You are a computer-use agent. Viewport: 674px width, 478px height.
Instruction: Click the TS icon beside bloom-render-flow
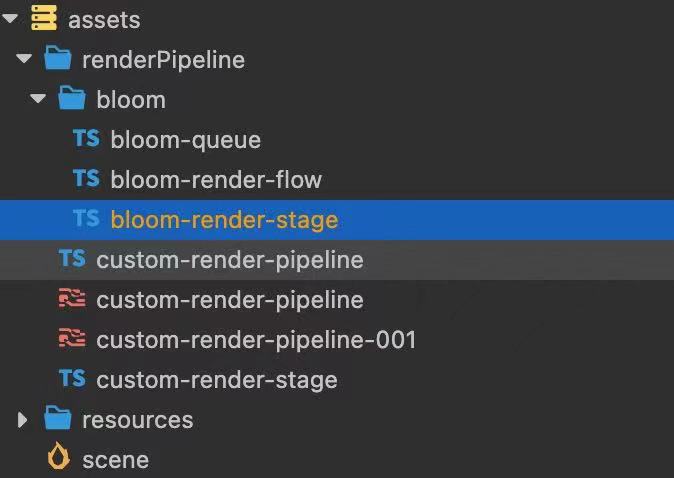click(x=86, y=179)
